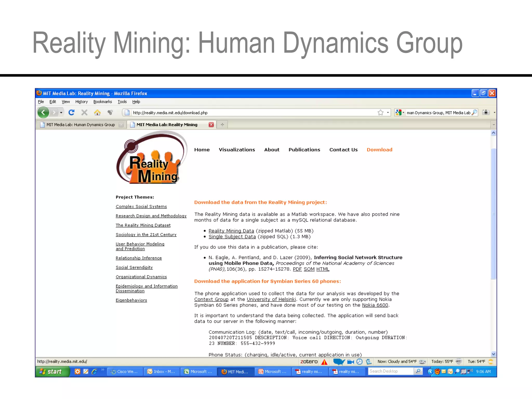This screenshot has height=399, width=532.
Task: Open The Reality Mining Dataset link
Action: (x=143, y=225)
